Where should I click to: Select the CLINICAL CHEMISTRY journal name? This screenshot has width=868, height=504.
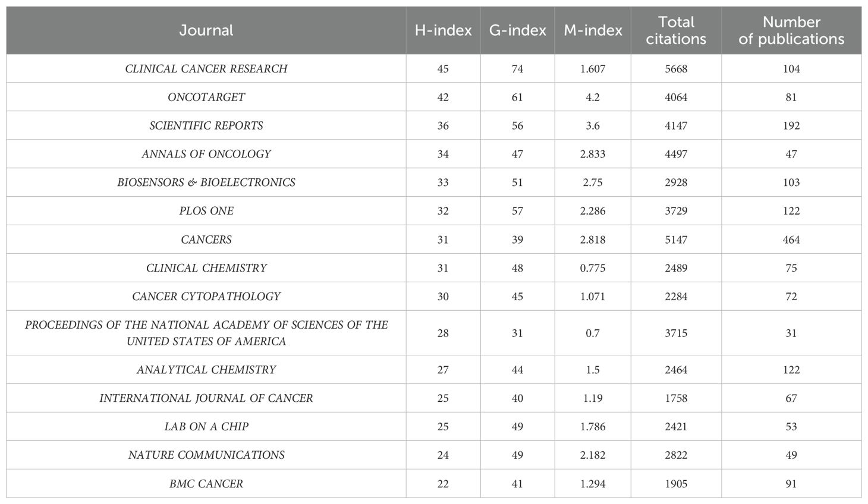[x=206, y=269]
